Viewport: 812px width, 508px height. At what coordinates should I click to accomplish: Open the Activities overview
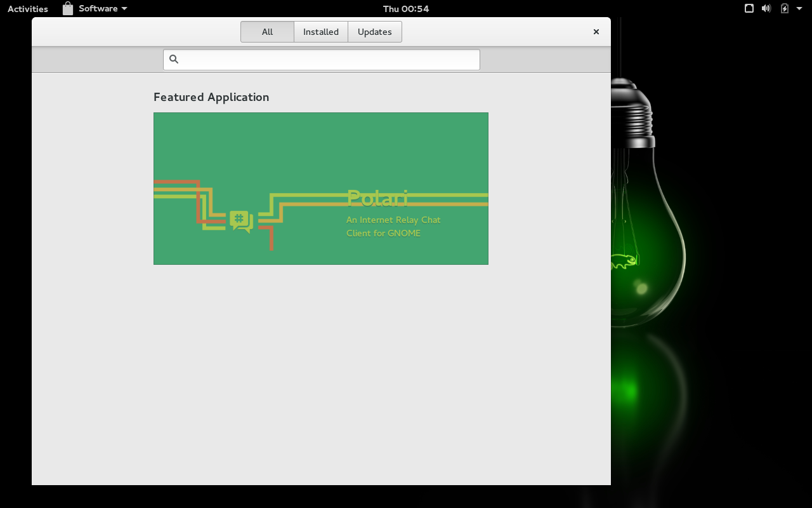click(28, 9)
